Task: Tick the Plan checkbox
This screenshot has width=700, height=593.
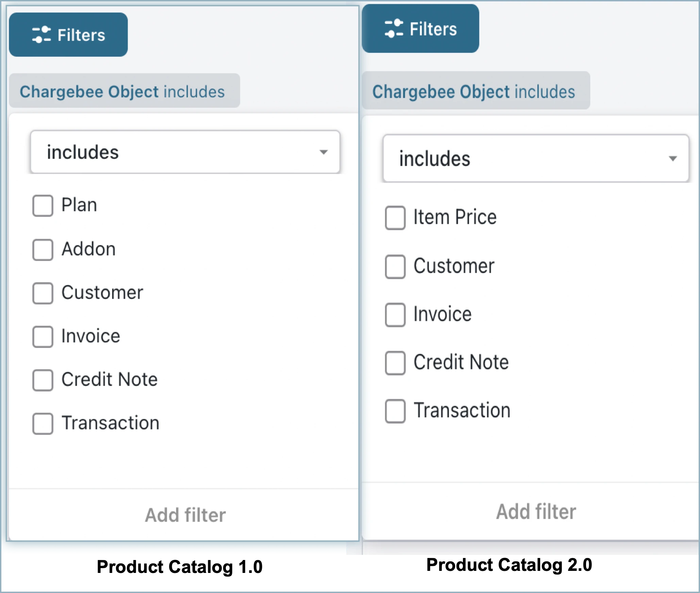Action: pos(43,206)
